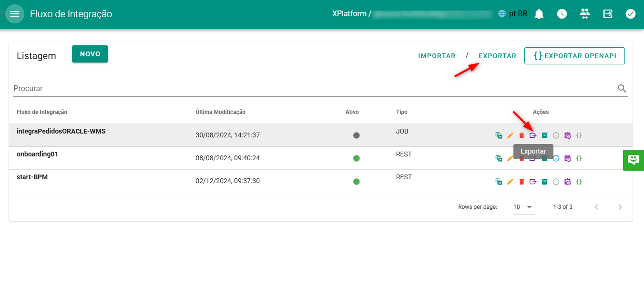
Task: Go to the next page of results
Action: click(x=620, y=207)
